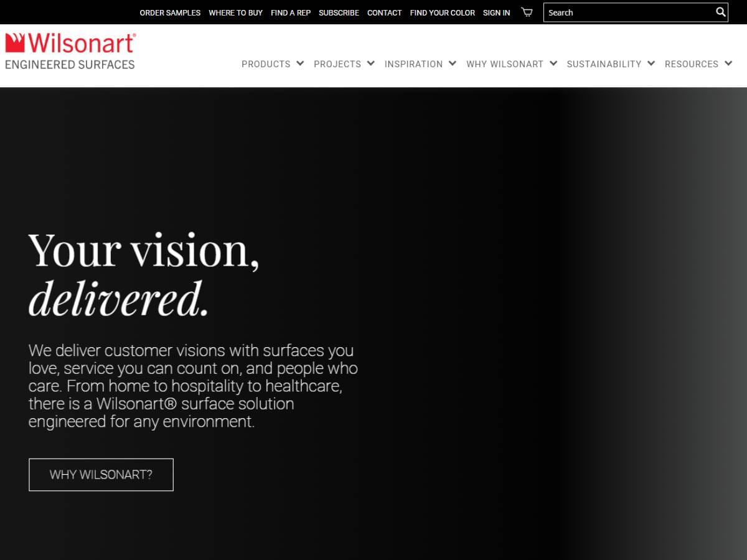Open the shopping cart icon
The image size is (747, 560).
point(527,12)
